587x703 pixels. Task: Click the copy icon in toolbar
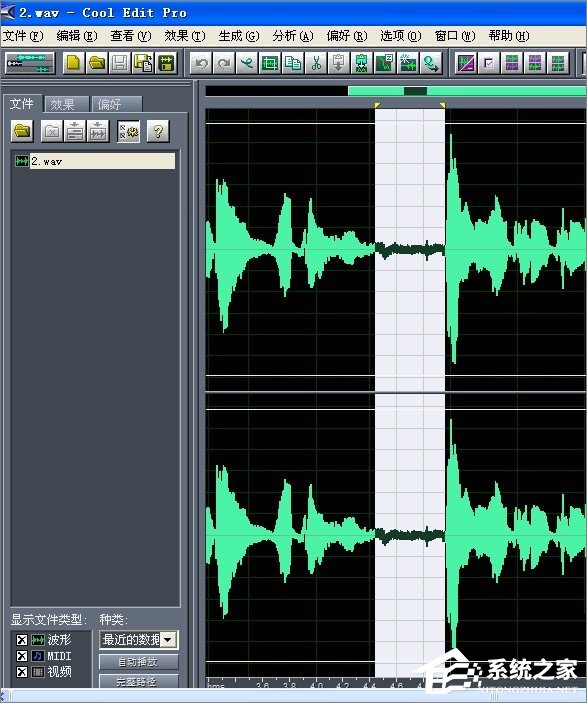[293, 63]
